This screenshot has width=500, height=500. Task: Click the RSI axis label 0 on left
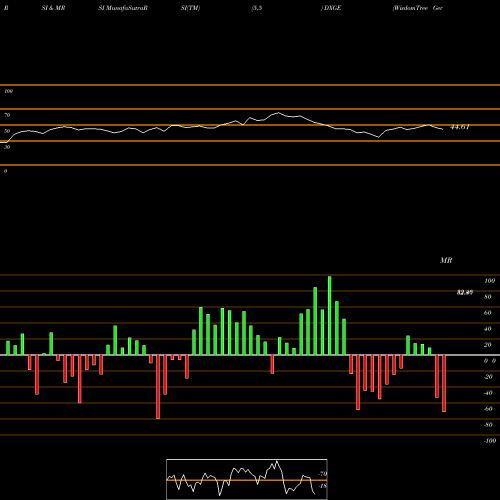(5, 171)
